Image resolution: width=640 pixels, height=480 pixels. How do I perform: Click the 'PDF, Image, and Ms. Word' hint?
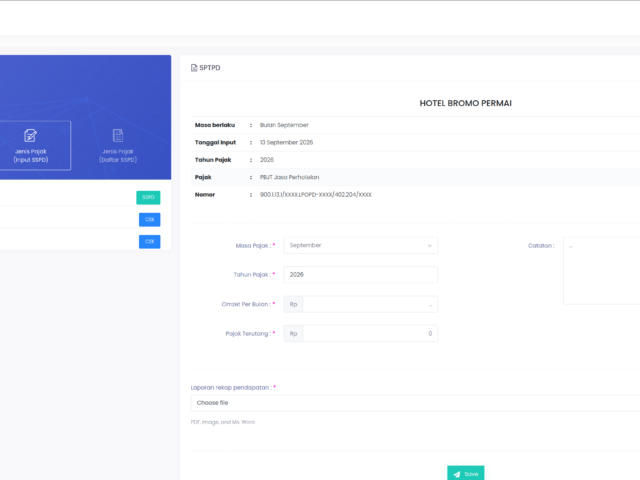click(223, 422)
